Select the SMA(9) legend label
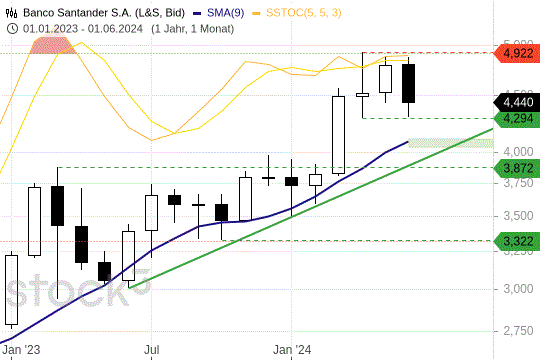Screen dimensions: 540x360 225,13
